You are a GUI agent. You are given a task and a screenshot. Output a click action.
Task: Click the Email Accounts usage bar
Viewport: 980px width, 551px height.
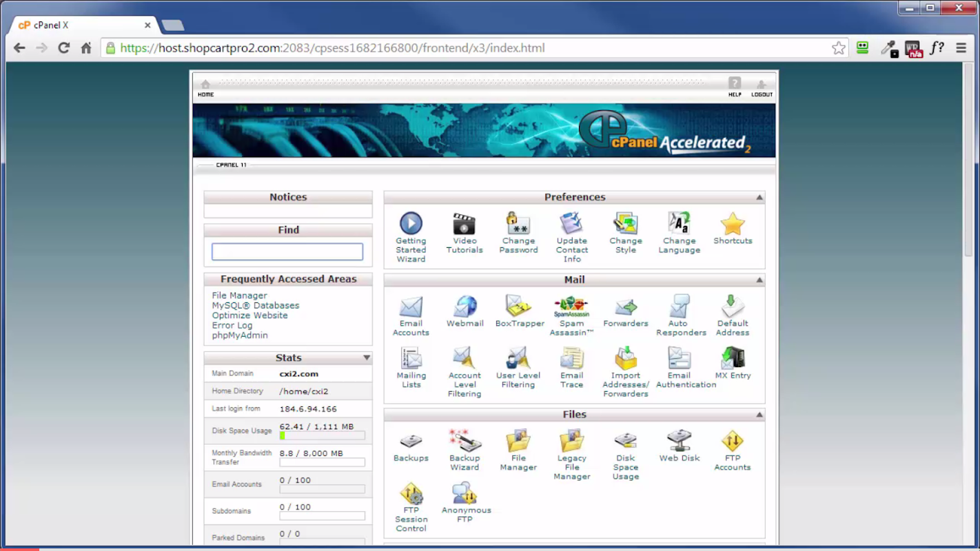click(322, 489)
